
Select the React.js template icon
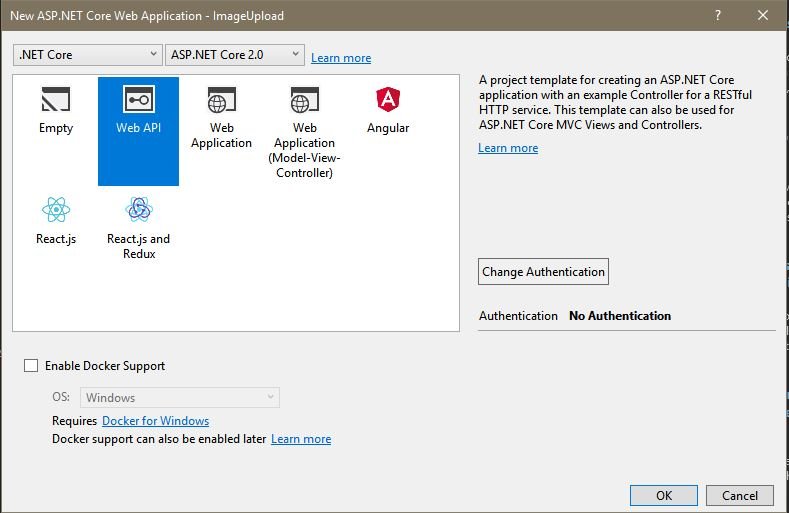(x=56, y=209)
